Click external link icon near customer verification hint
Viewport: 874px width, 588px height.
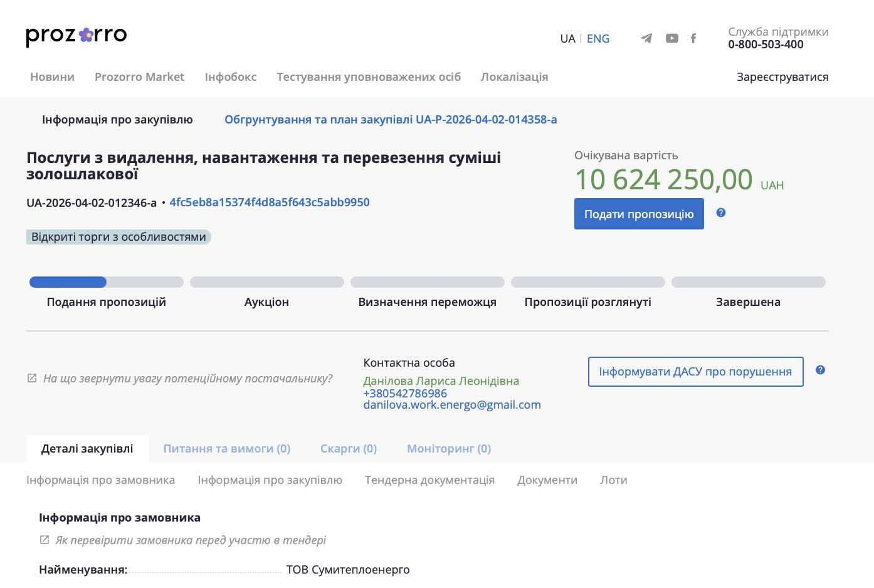click(x=45, y=540)
